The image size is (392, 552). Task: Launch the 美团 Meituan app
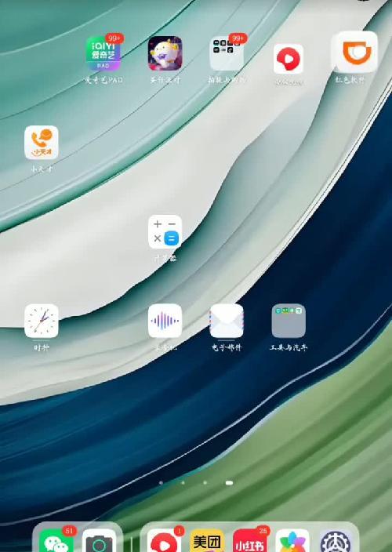[207, 540]
